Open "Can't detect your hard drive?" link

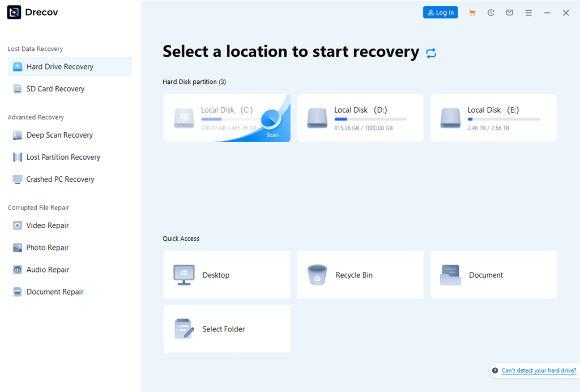point(539,370)
